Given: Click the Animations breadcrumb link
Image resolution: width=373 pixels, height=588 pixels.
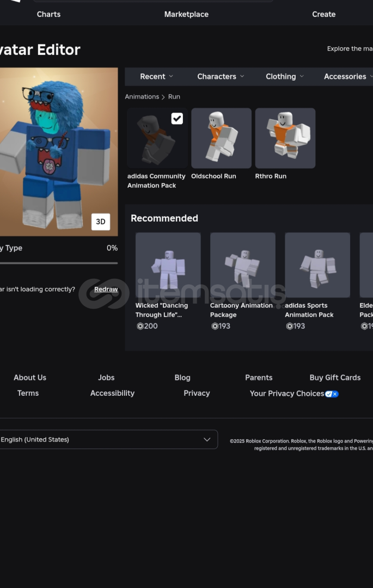Looking at the screenshot, I should tap(142, 97).
